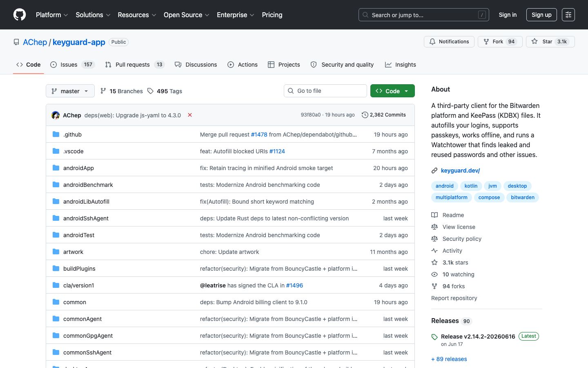Open the Projects tab
Viewport: 588px width, 368px height.
coord(284,65)
